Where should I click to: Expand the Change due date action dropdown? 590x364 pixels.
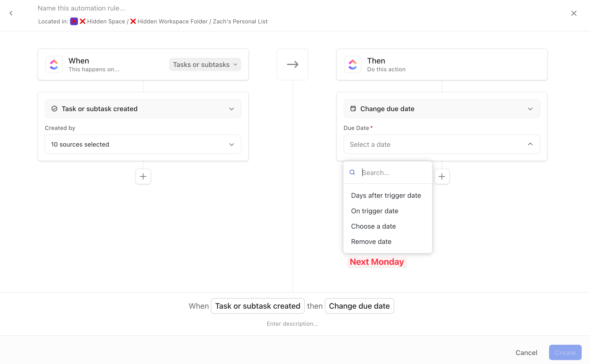click(x=442, y=108)
